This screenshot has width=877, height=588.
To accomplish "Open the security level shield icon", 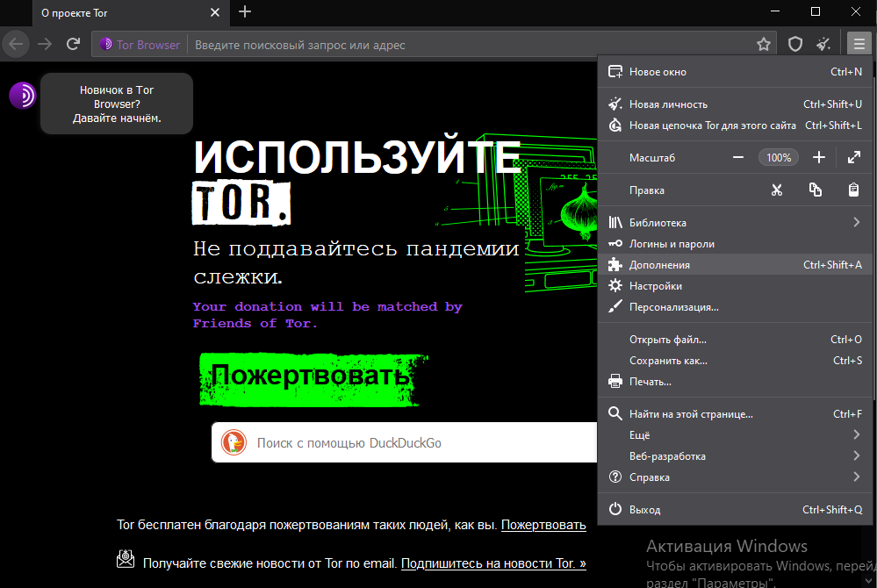I will [794, 44].
